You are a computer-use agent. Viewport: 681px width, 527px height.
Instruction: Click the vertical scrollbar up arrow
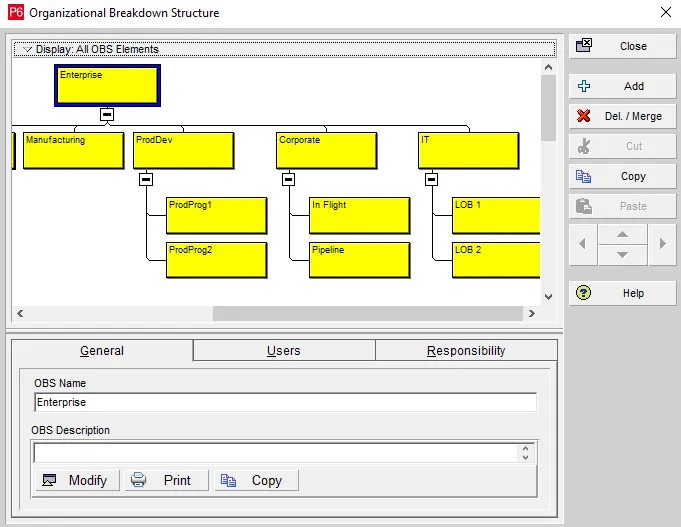tap(548, 67)
